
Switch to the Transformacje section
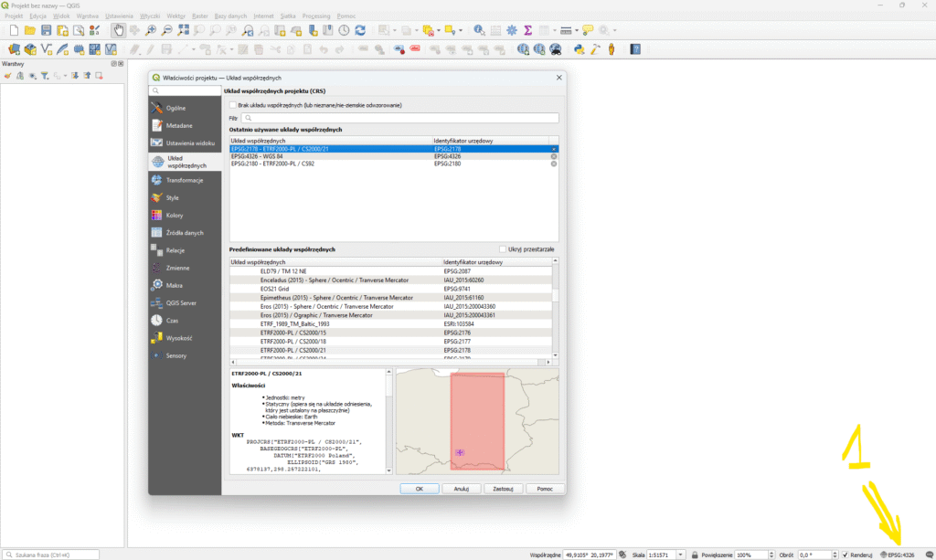pyautogui.click(x=185, y=180)
